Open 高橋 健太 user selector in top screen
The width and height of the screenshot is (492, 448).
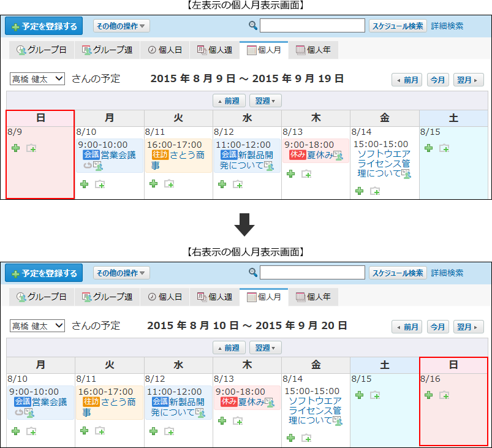coord(37,79)
